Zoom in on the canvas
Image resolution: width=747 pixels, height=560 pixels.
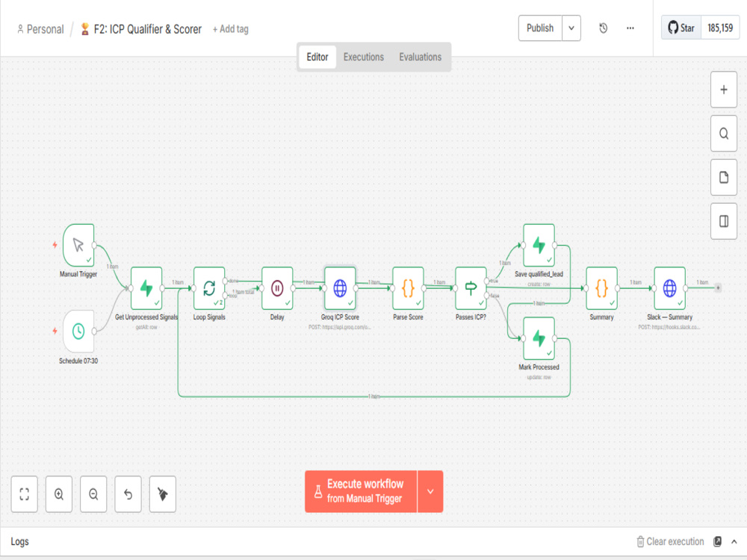point(59,494)
